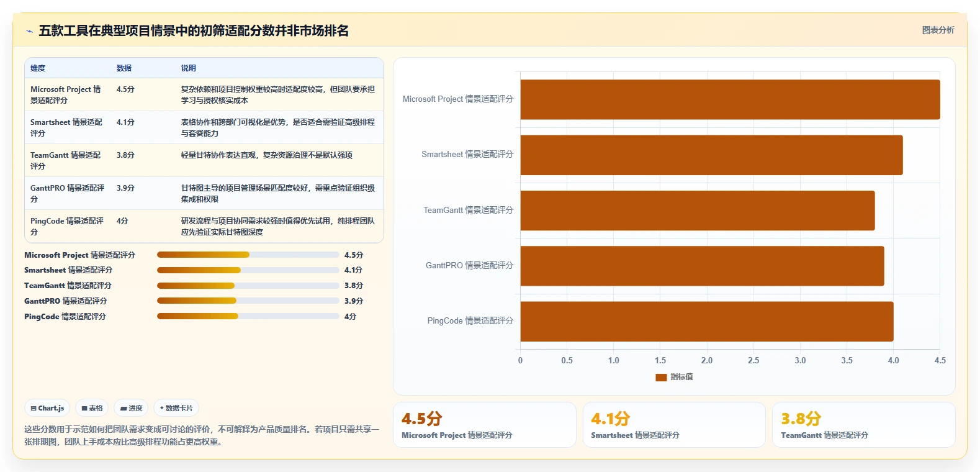
Task: Click chart axis label 'Microsoft Project 情景适配评分'
Action: coord(458,99)
